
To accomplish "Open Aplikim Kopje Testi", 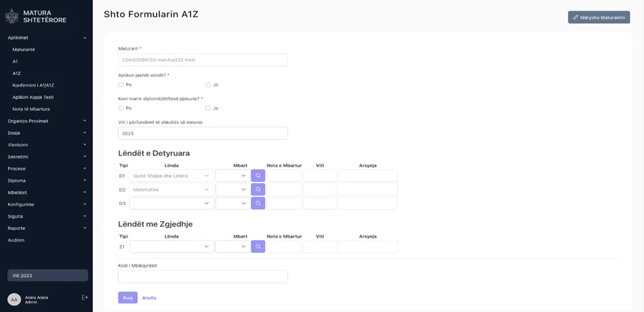I will (x=33, y=98).
